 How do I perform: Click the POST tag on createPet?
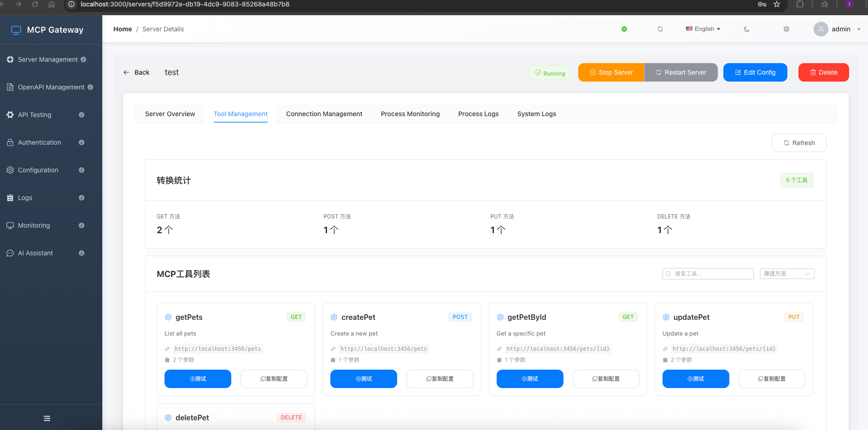pyautogui.click(x=460, y=317)
